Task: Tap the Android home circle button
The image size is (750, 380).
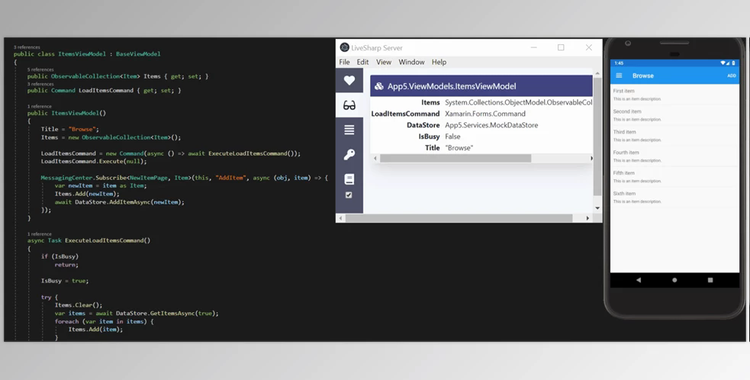Action: [x=674, y=280]
